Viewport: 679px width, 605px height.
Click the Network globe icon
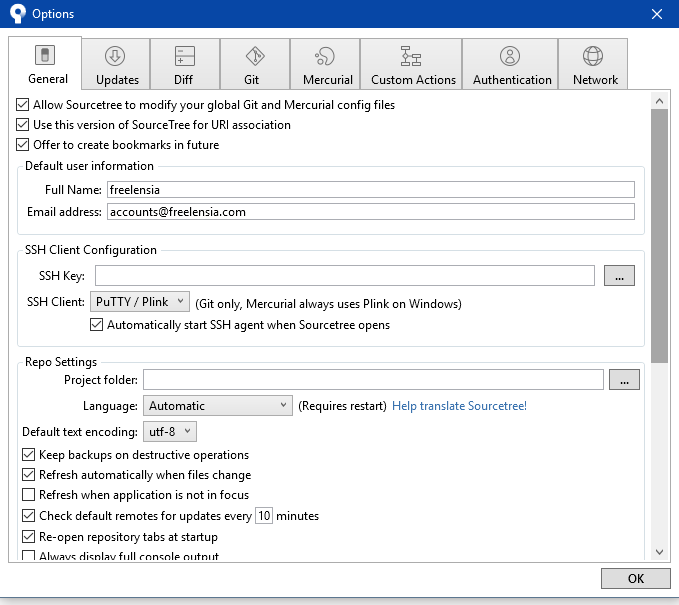(593, 56)
